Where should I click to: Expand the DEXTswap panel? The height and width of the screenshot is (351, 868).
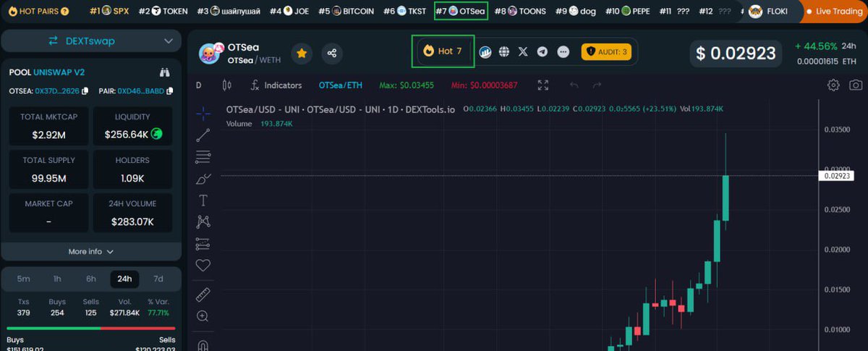91,41
